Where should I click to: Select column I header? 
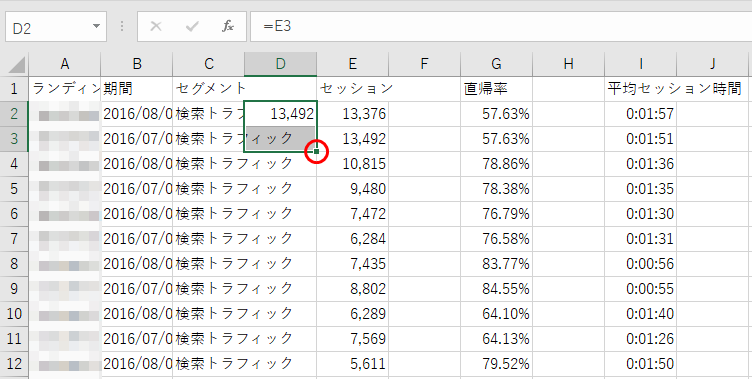[640, 64]
